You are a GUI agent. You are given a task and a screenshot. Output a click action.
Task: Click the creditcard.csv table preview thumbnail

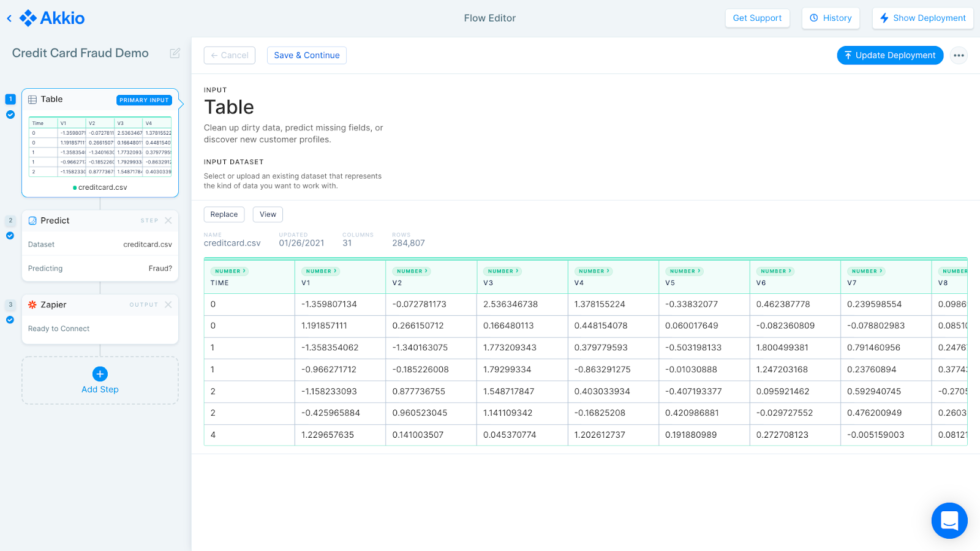pos(100,147)
